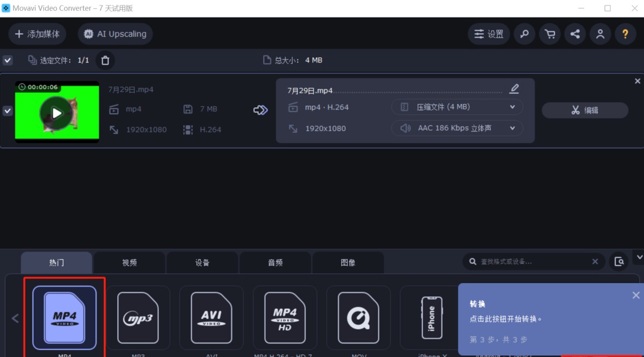Open the AAC 186 Kbps audio dropdown
The width and height of the screenshot is (644, 357).
457,129
